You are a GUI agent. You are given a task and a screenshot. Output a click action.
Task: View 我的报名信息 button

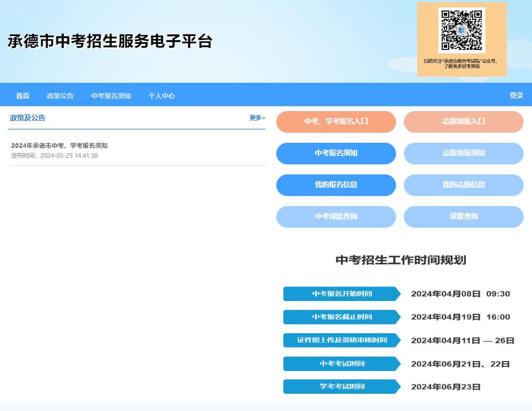336,185
